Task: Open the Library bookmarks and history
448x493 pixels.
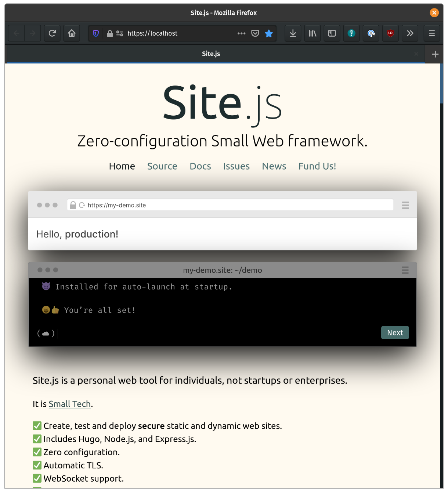Action: click(312, 33)
